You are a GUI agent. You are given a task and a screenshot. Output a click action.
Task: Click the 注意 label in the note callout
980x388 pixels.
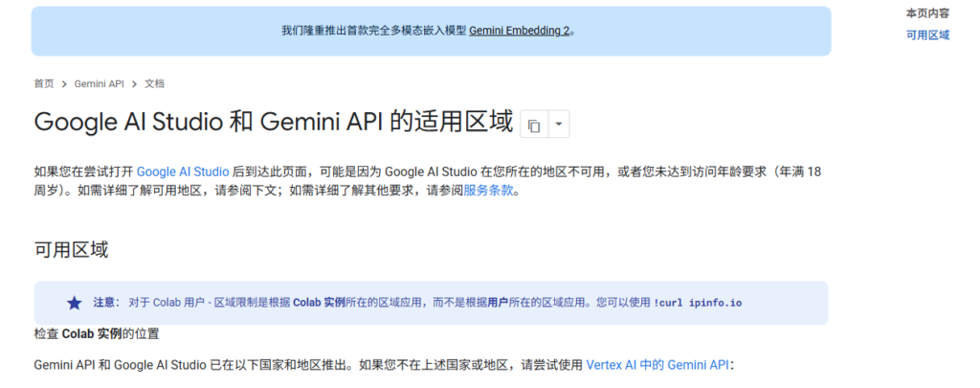104,303
